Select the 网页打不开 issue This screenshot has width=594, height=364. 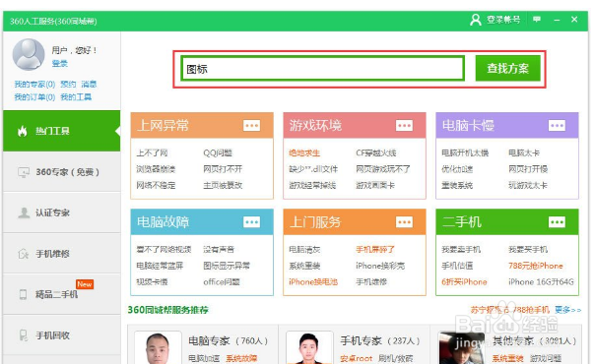(223, 169)
